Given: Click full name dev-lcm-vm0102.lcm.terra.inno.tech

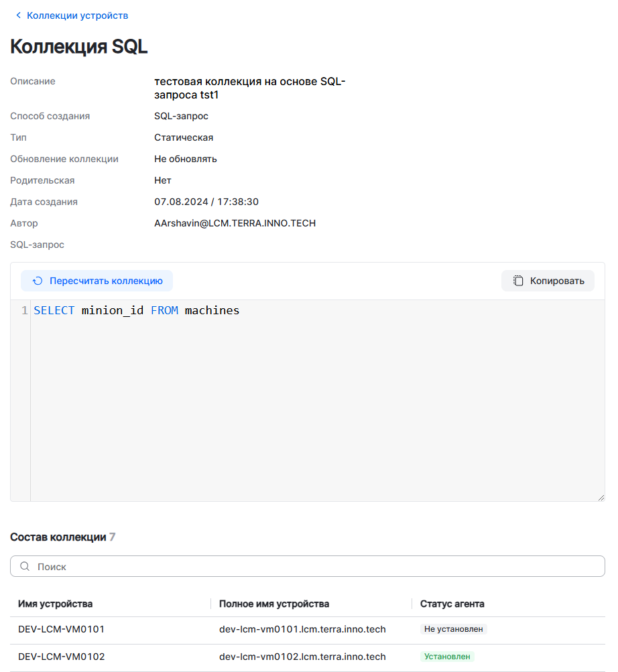Looking at the screenshot, I should coord(302,657).
